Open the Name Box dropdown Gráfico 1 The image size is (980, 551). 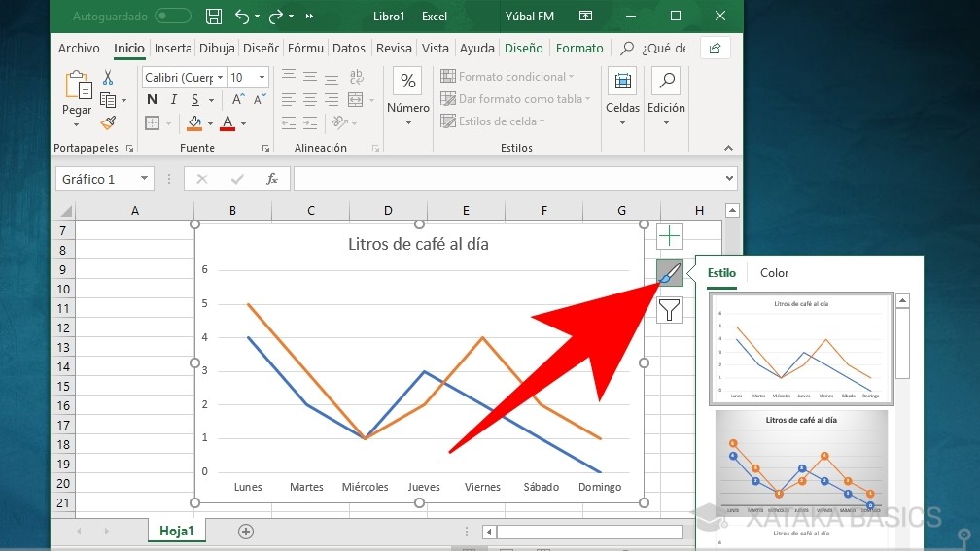pos(144,179)
